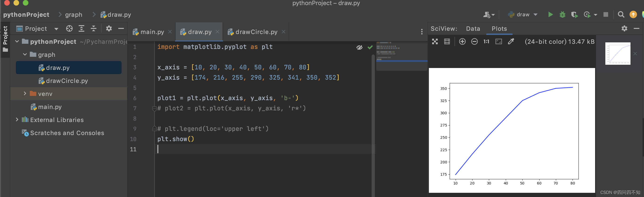
Task: Close the main.py tab
Action: [x=170, y=32]
